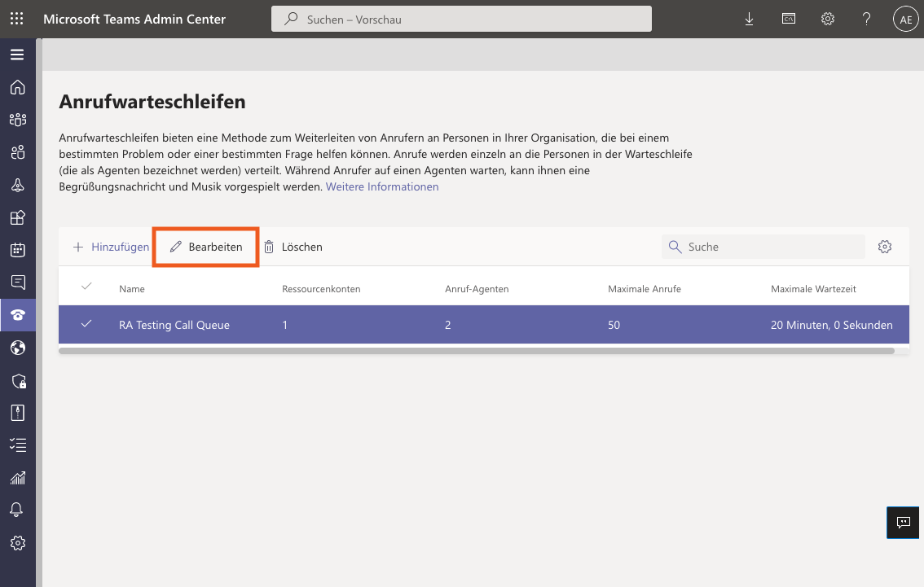Image resolution: width=924 pixels, height=587 pixels.
Task: Sort by the Maximale Anrufe column header
Action: (644, 289)
